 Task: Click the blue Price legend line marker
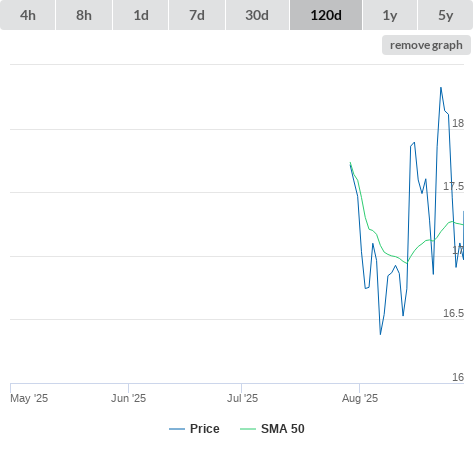click(177, 429)
